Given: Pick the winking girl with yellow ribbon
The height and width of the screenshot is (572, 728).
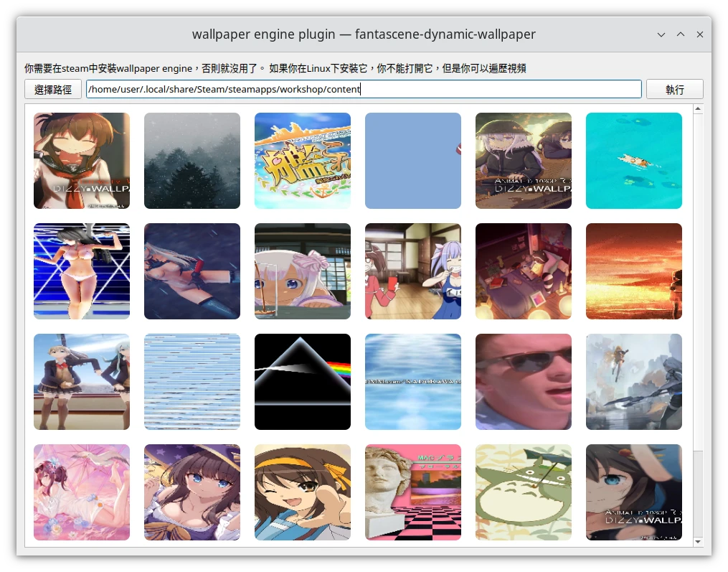Looking at the screenshot, I should tap(303, 492).
